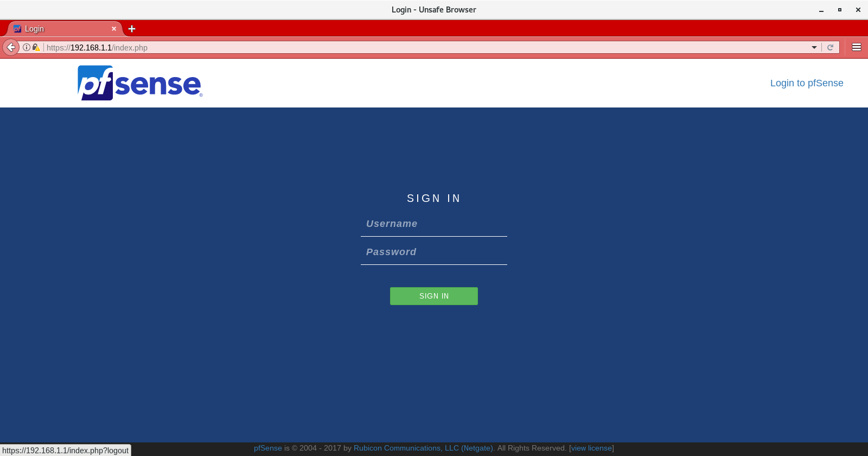Close the Login tab
868x456 pixels.
[x=114, y=29]
